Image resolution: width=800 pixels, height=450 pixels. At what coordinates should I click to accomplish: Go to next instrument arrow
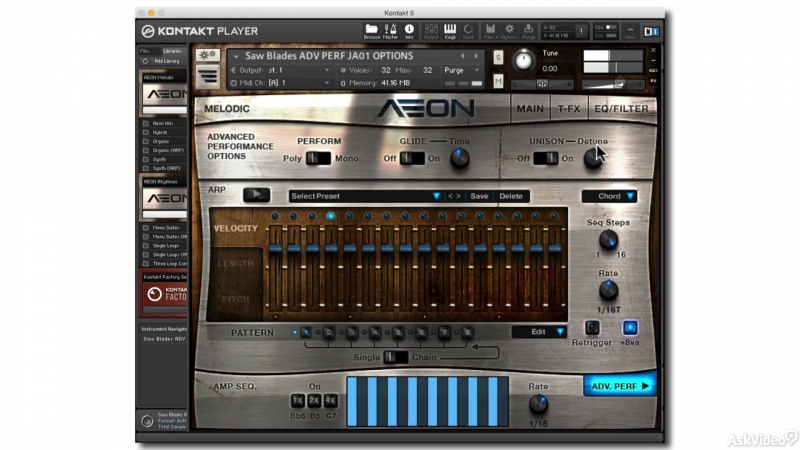(477, 56)
